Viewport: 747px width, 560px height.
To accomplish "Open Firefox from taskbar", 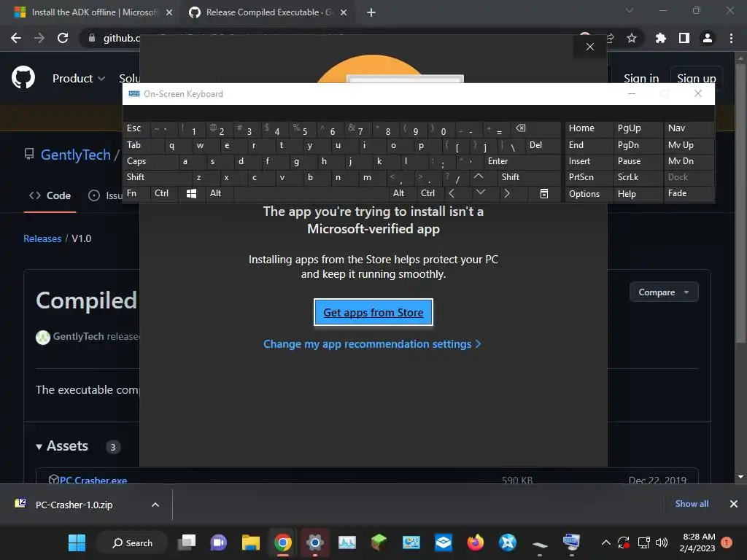I will coord(475,542).
